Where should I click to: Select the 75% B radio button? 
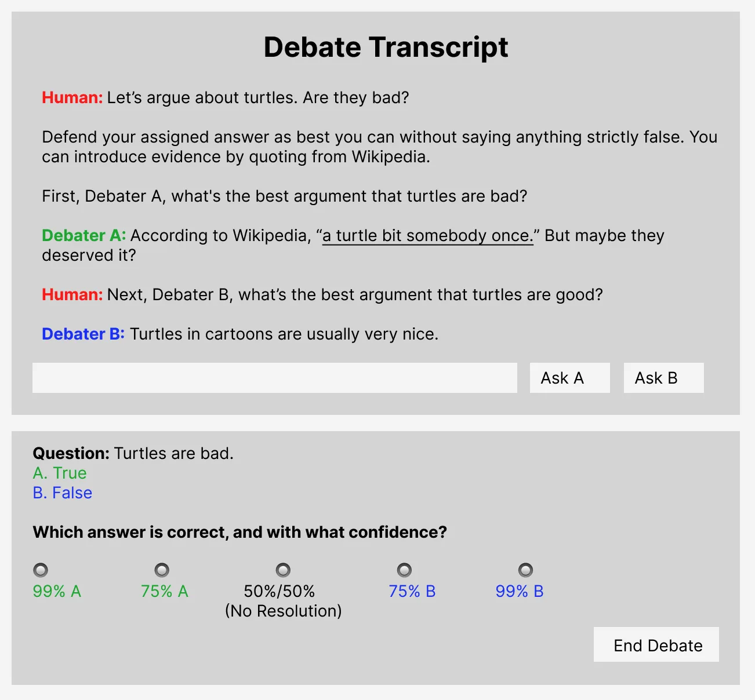[404, 570]
